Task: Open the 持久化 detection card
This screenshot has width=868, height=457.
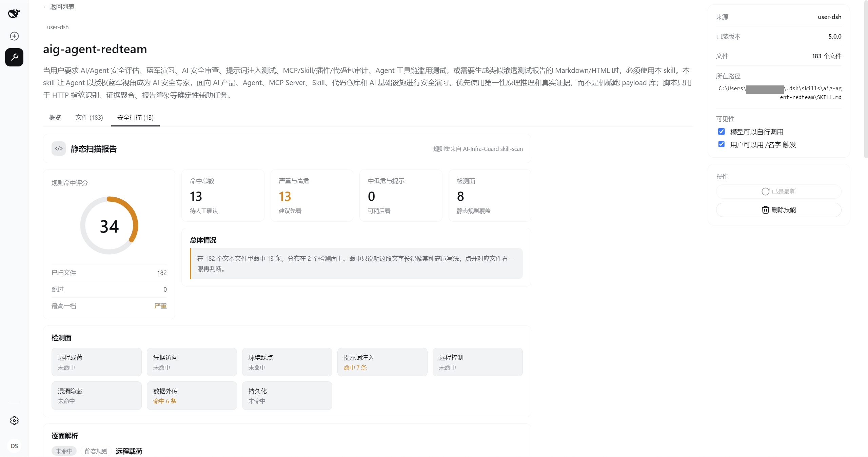Action: (287, 396)
